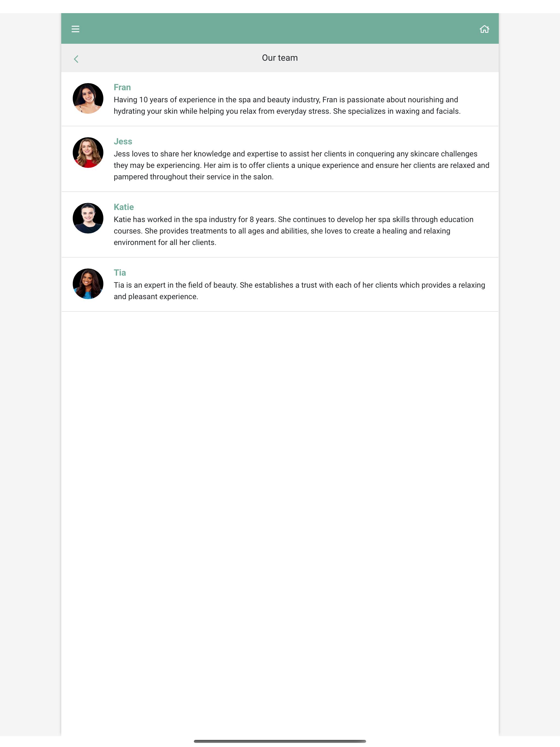Click the gray Our team title bar
Viewport: 560px width, 747px height.
pos(280,58)
